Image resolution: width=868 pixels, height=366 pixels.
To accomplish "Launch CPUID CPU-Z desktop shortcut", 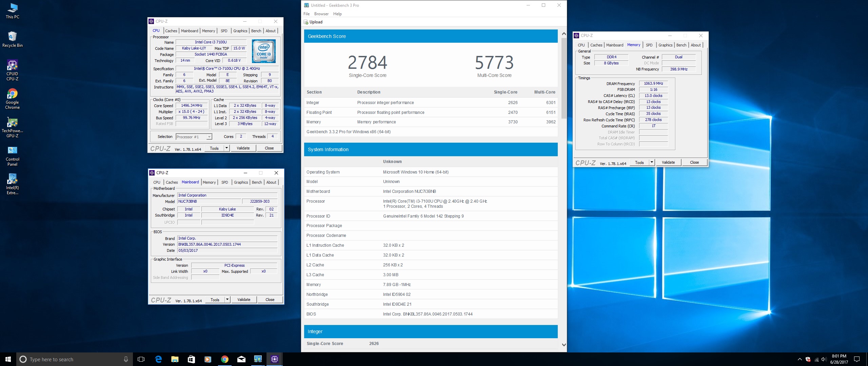I will (13, 70).
